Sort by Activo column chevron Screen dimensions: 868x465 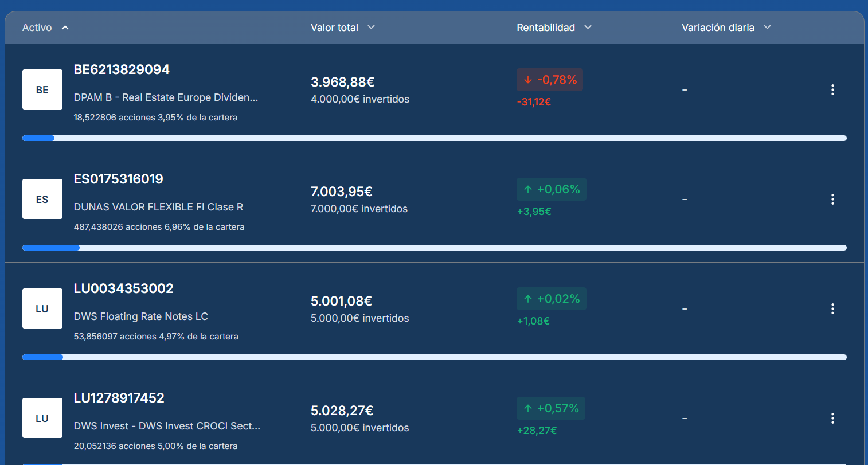[x=65, y=28]
